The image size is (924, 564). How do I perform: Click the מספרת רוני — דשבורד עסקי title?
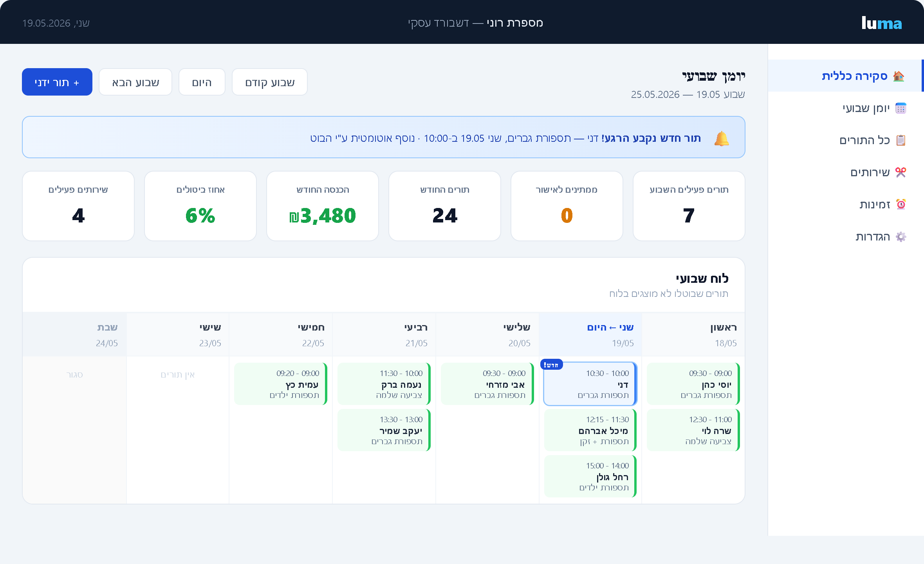[x=476, y=23]
